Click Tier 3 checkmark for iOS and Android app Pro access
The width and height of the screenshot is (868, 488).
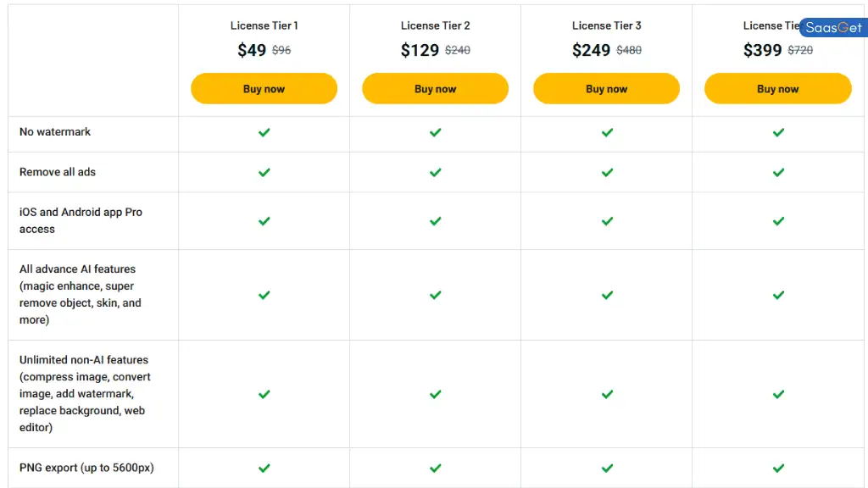pos(607,221)
